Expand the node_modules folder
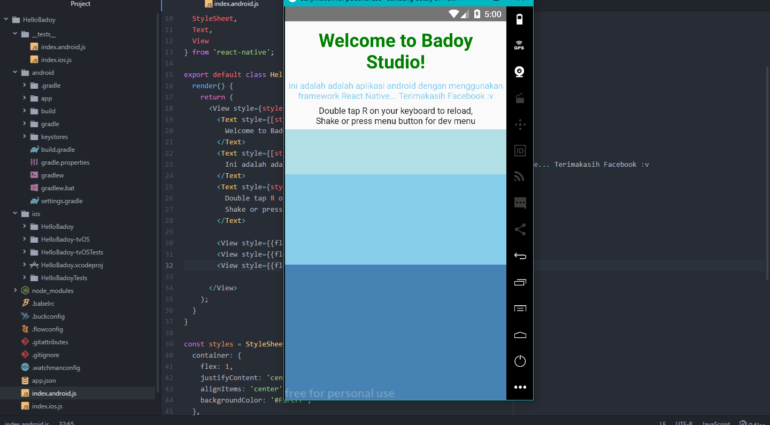The image size is (770, 425). [14, 290]
